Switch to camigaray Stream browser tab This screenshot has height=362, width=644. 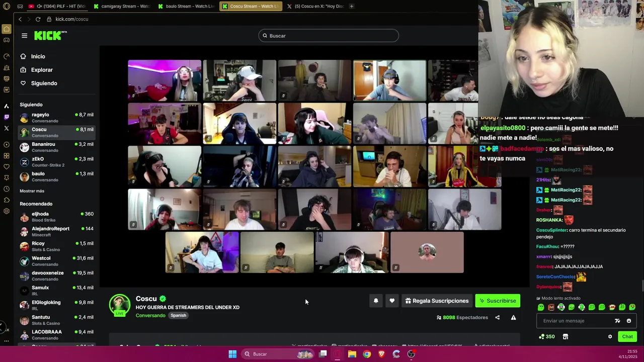click(x=122, y=6)
